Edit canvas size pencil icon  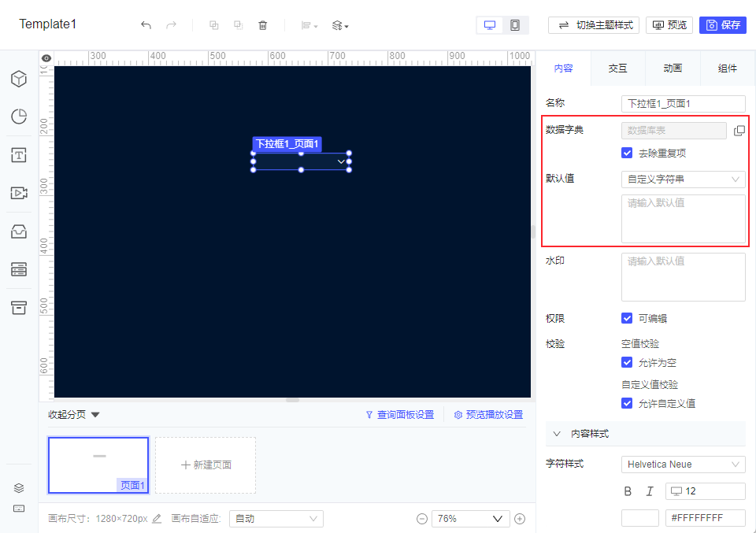coord(157,519)
